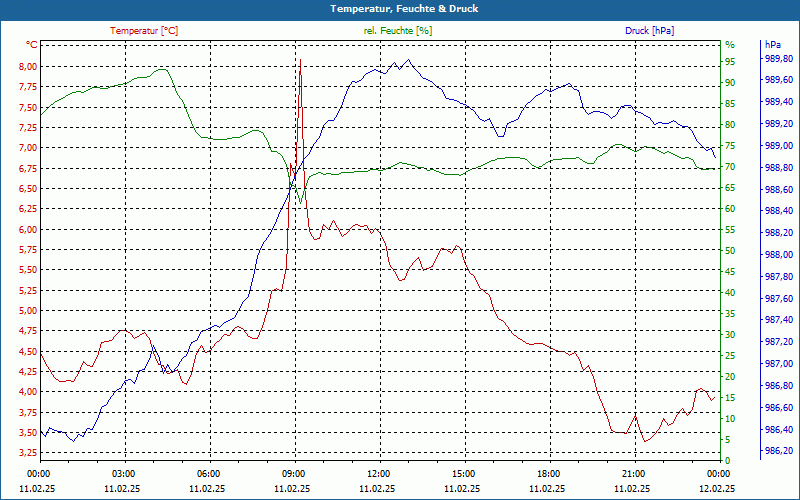Select the green rel. Feuchte [%] legend label

point(398,31)
